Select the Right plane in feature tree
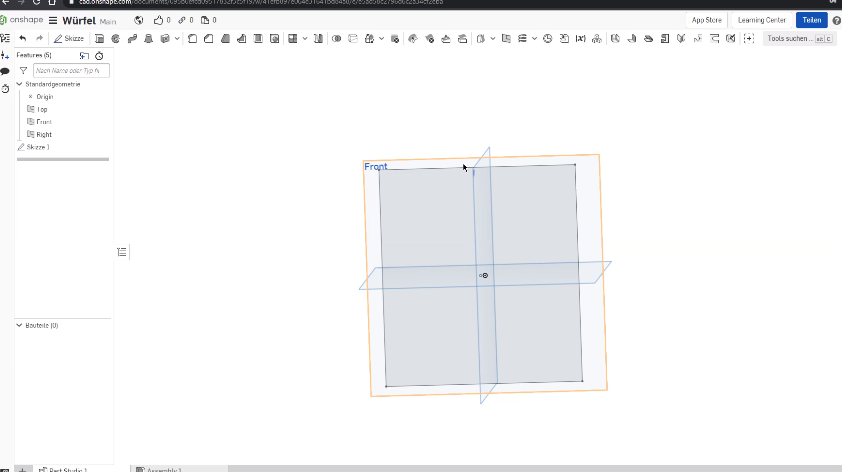 tap(44, 134)
